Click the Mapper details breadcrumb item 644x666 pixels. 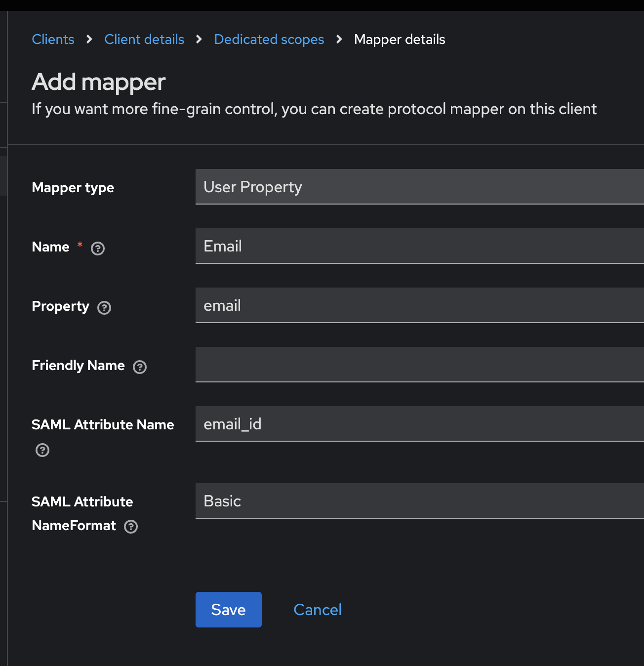click(400, 40)
